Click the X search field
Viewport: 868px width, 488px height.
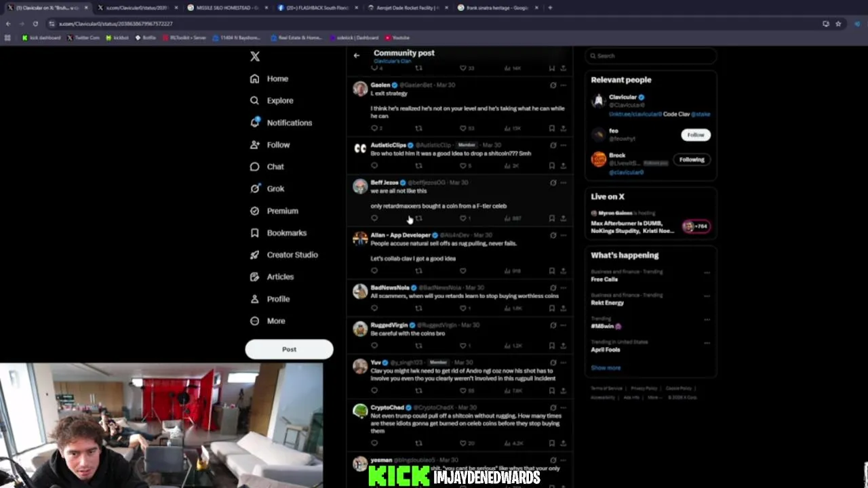click(651, 56)
